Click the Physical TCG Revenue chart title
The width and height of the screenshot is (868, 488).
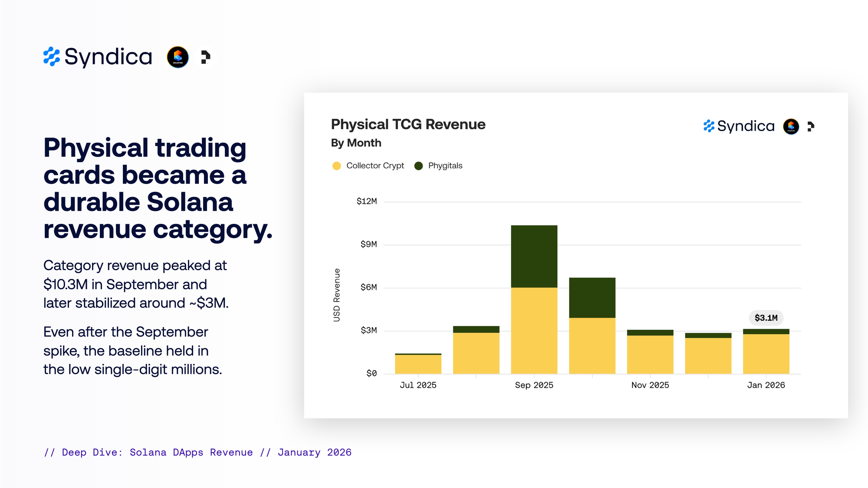click(x=408, y=124)
